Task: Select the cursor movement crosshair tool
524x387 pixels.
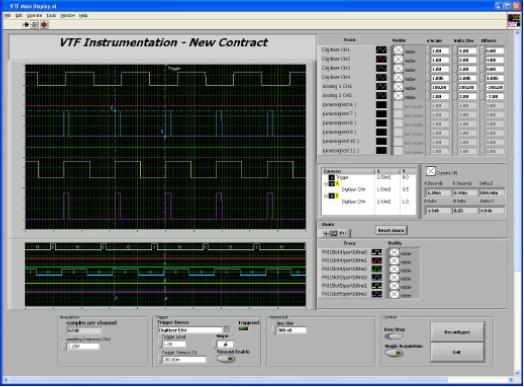Action: tap(326, 234)
